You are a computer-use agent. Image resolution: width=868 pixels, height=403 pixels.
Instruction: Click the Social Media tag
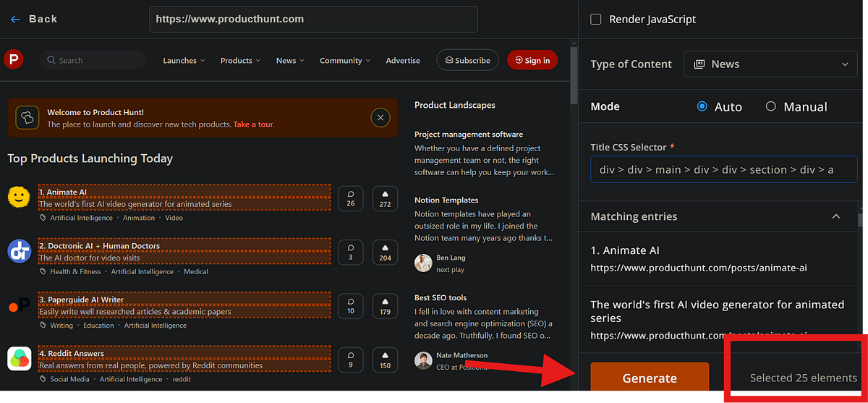pos(70,379)
